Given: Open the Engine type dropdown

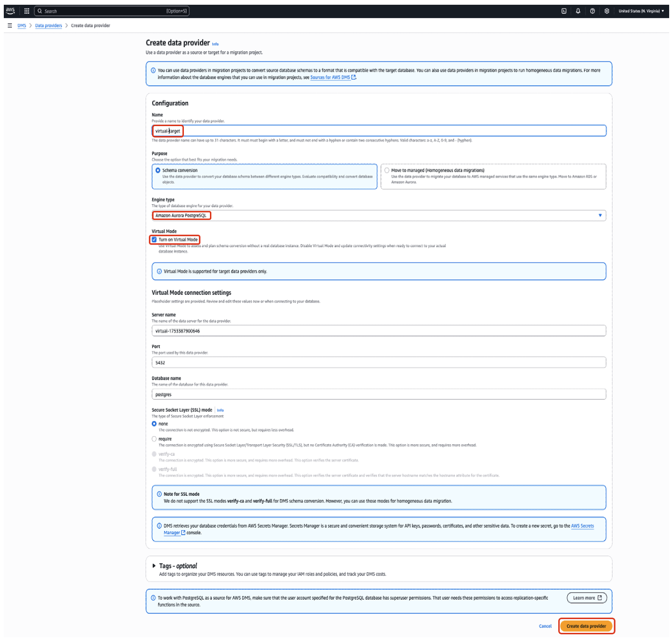Looking at the screenshot, I should 379,215.
